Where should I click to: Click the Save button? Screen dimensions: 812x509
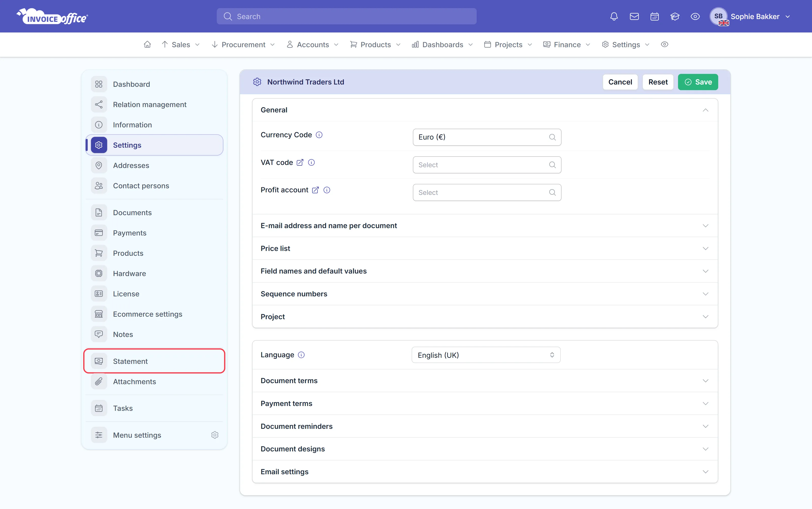(698, 82)
